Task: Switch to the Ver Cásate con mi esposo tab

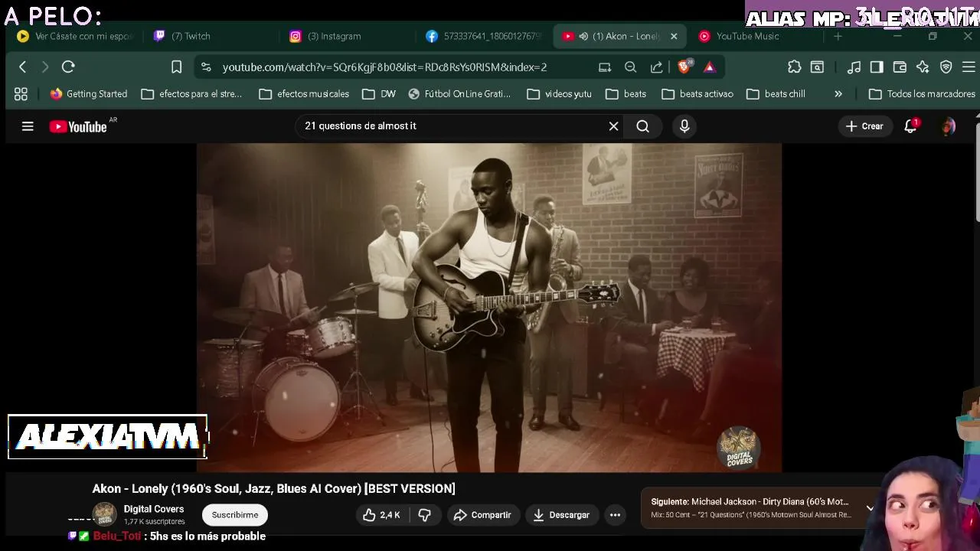Action: pyautogui.click(x=75, y=36)
